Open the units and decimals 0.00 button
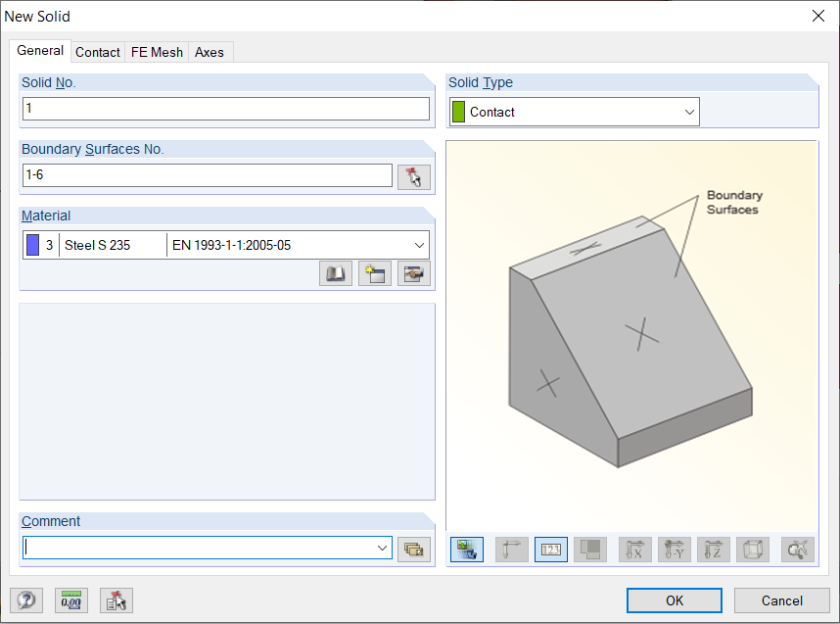The image size is (840, 624). [71, 600]
